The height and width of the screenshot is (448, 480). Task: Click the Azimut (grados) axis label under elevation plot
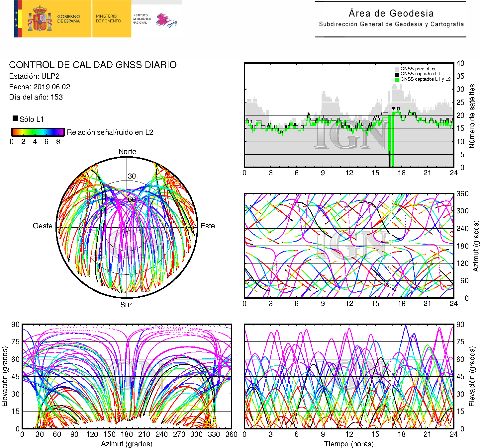(x=127, y=444)
